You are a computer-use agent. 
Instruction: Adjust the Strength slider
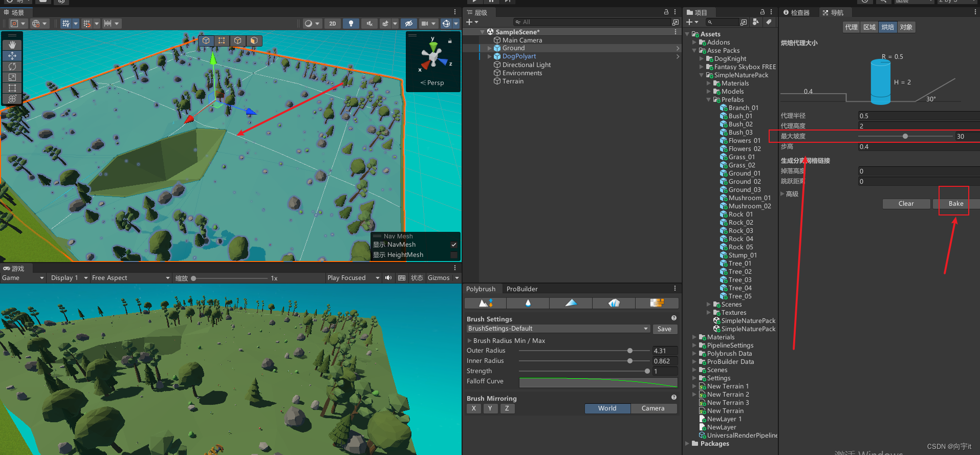[x=583, y=371]
